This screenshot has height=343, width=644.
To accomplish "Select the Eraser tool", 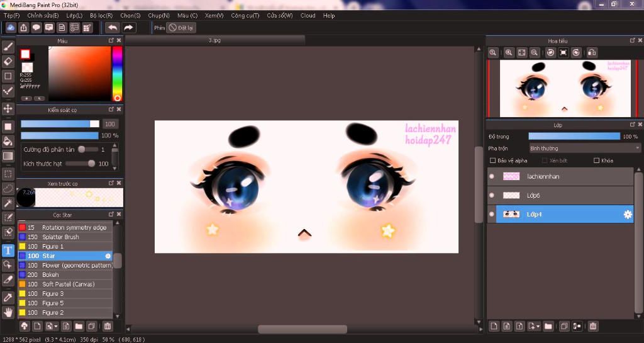I will pos(8,62).
